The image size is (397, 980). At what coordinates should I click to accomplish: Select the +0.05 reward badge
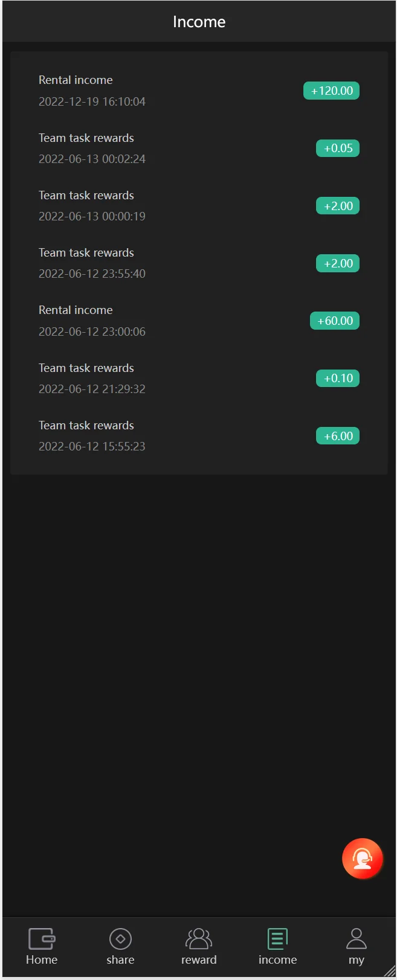coord(338,148)
